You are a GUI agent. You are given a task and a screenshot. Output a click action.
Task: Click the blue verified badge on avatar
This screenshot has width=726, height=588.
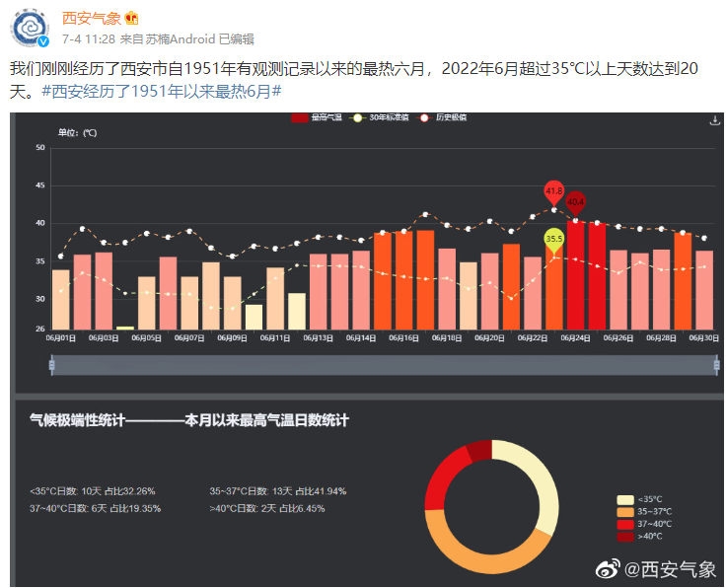(x=43, y=42)
